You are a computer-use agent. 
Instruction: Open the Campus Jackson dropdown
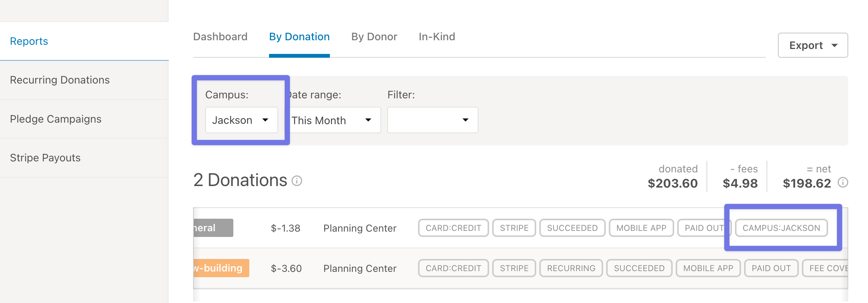pyautogui.click(x=241, y=120)
